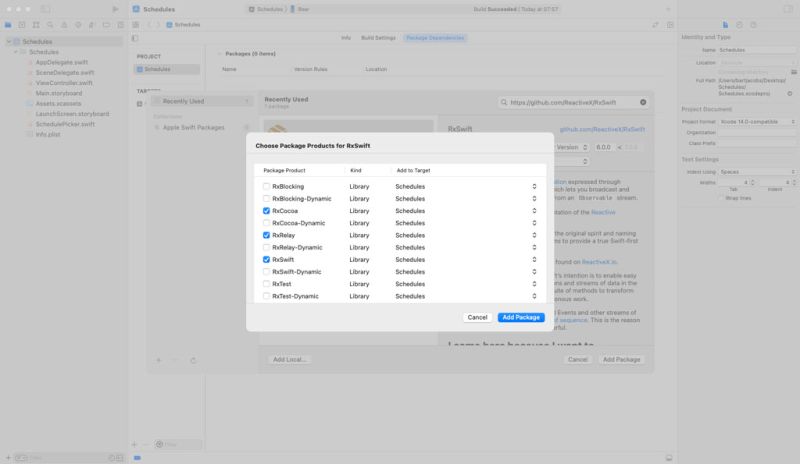Click the plus icon in package sources sidebar

point(159,360)
